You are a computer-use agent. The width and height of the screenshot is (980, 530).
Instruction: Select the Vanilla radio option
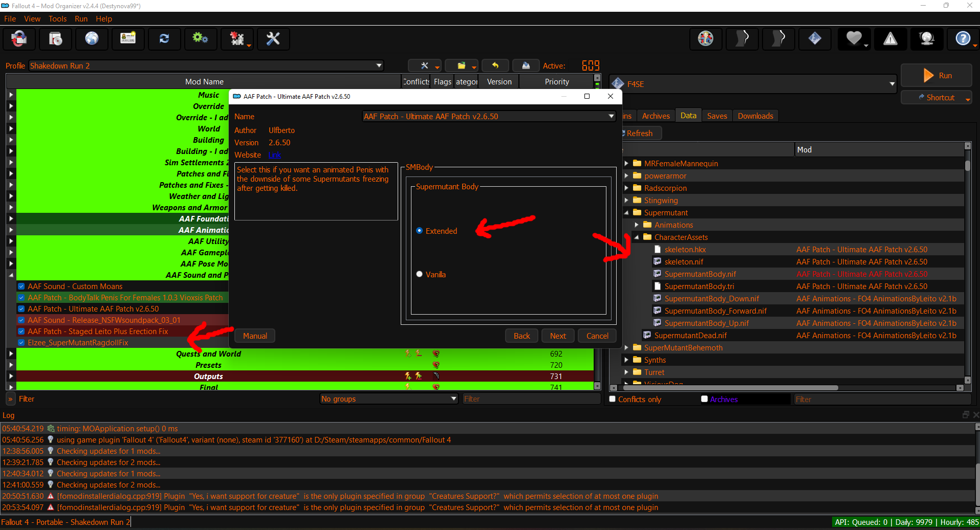tap(420, 274)
